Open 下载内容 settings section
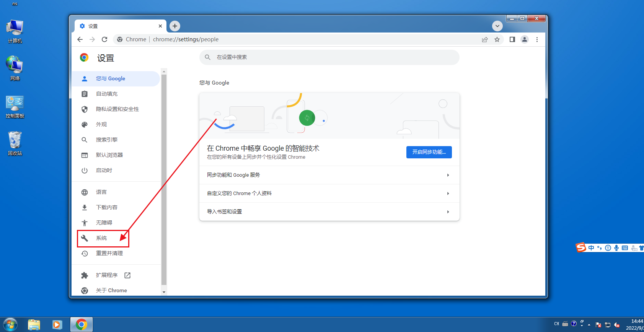Screen dimensions: 644x332 coord(116,207)
